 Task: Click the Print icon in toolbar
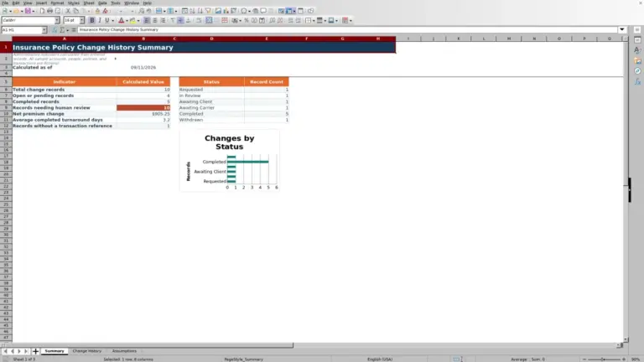point(49,11)
